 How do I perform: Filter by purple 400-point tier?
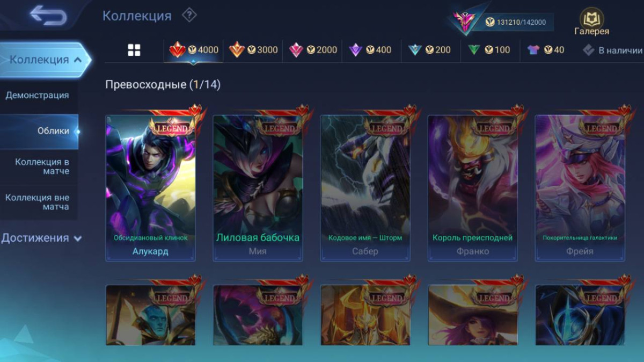coord(370,50)
